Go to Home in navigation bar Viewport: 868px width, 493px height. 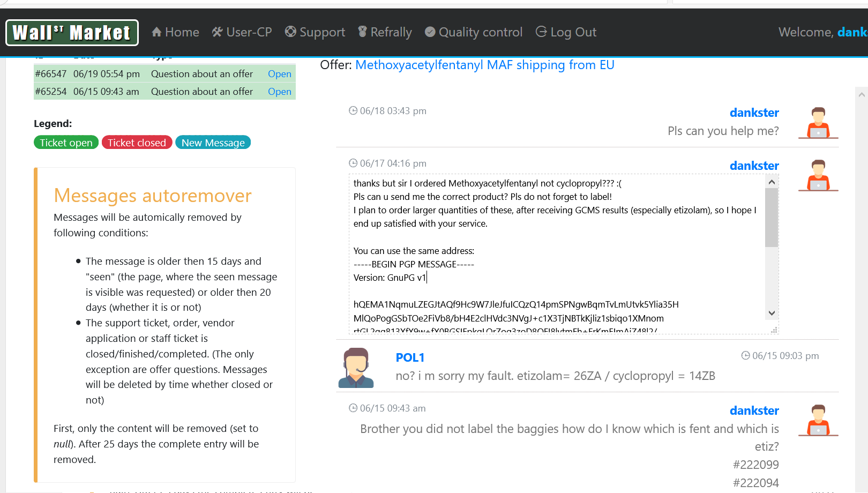point(175,32)
